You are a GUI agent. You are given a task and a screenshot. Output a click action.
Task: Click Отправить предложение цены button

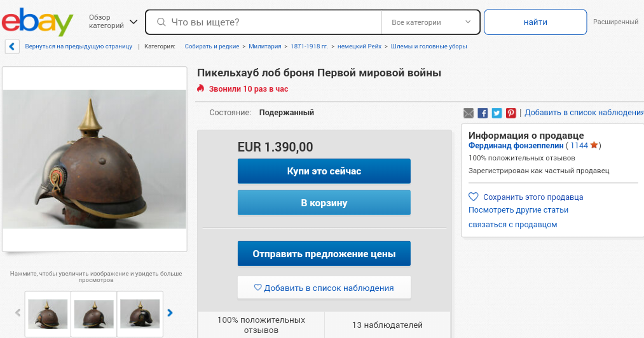click(x=324, y=254)
